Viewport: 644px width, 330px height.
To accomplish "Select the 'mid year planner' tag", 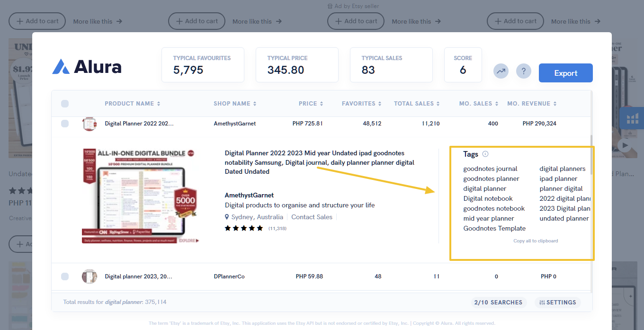I will 488,218.
